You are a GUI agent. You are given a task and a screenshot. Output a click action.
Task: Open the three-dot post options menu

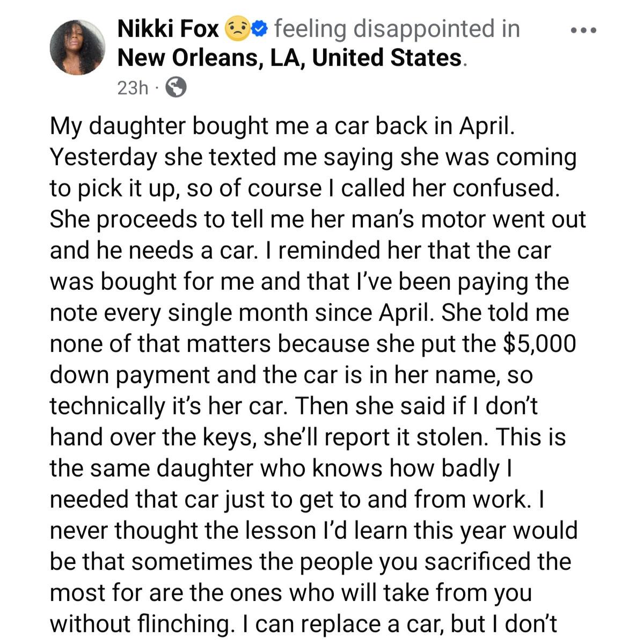[x=583, y=31]
